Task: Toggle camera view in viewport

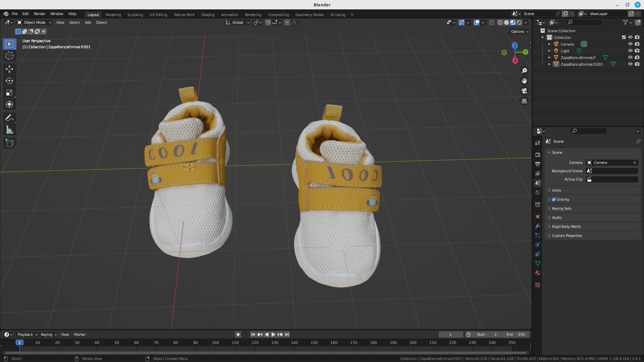Action: (x=524, y=91)
